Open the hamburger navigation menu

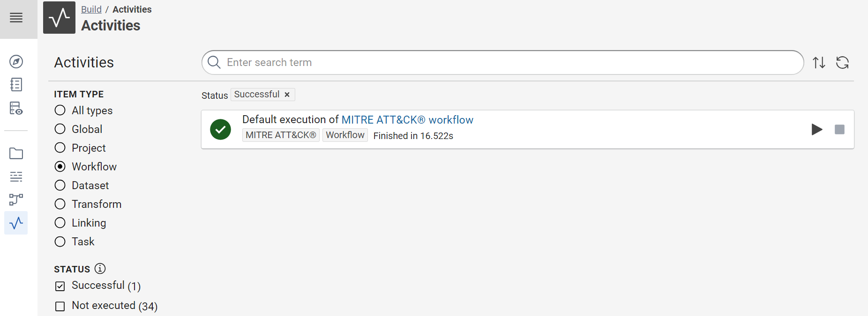coord(16,18)
